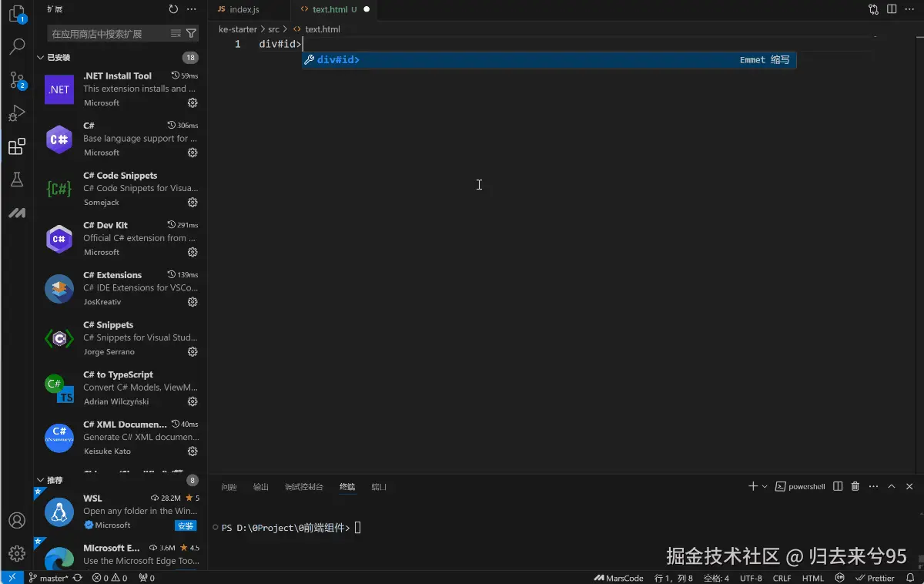The height and width of the screenshot is (584, 924).
Task: Click the src breadcrumb segment
Action: click(273, 29)
